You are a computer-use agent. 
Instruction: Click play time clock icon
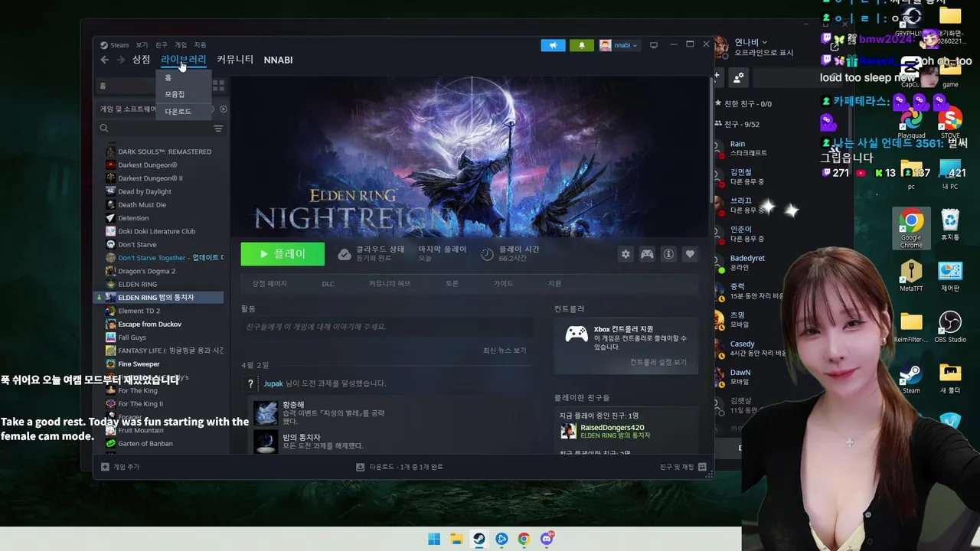[488, 254]
